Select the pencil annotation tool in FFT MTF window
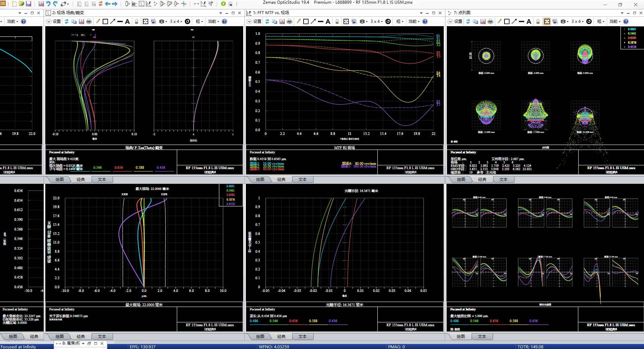Screen dimensions: 644x349 pyautogui.click(x=299, y=21)
